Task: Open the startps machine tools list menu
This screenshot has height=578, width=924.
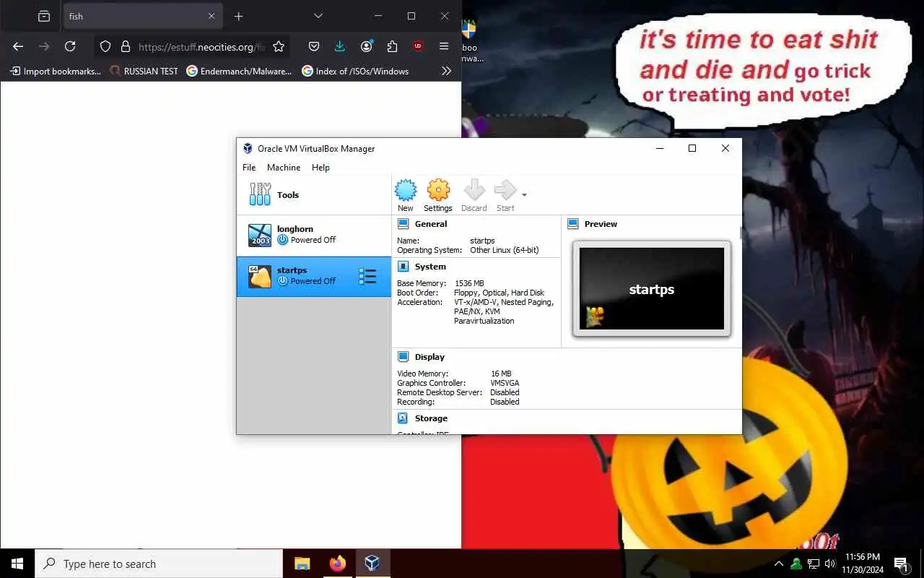Action: (367, 277)
